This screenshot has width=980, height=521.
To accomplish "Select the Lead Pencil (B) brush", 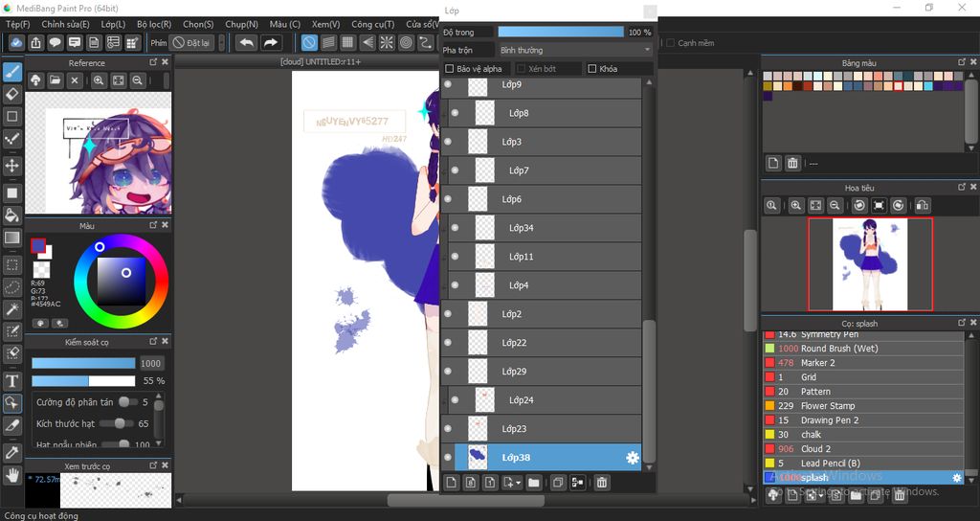I will (x=863, y=464).
